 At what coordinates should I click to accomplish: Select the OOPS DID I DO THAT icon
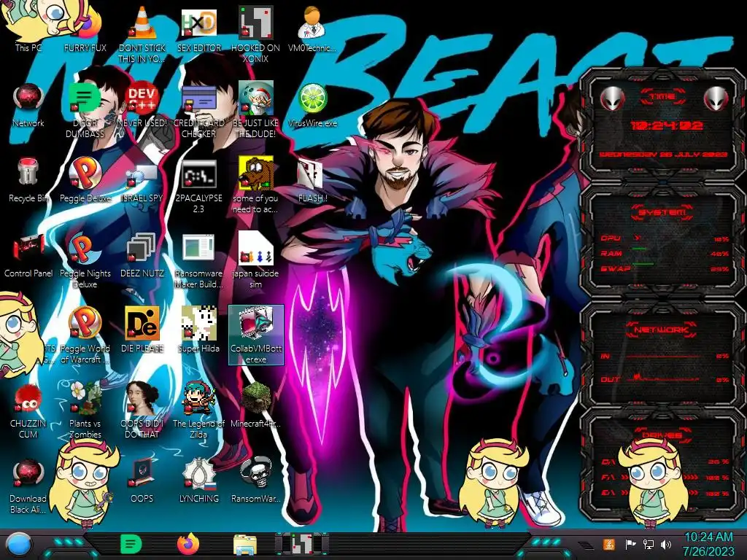pyautogui.click(x=142, y=411)
